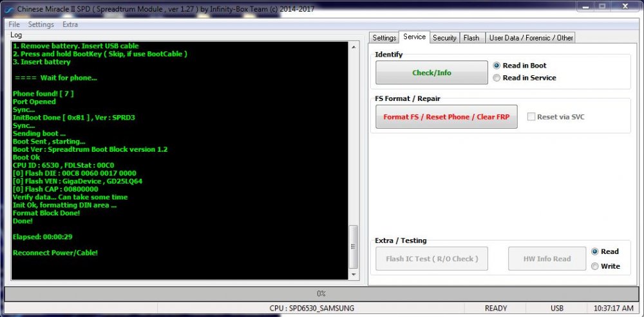Minimize the Chinese Miracle II window
This screenshot has height=317, width=644.
(585, 6)
